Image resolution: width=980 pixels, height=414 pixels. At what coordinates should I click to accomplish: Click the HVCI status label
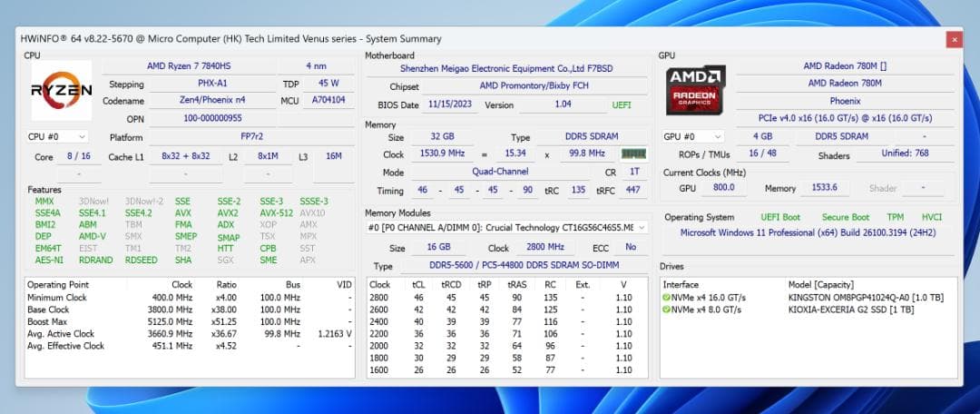pyautogui.click(x=932, y=217)
